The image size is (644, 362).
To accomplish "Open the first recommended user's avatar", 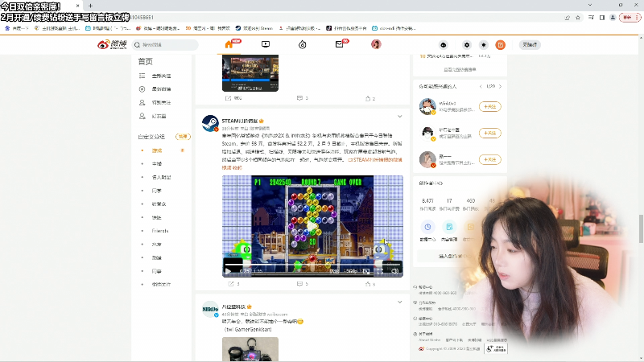I will [427, 106].
